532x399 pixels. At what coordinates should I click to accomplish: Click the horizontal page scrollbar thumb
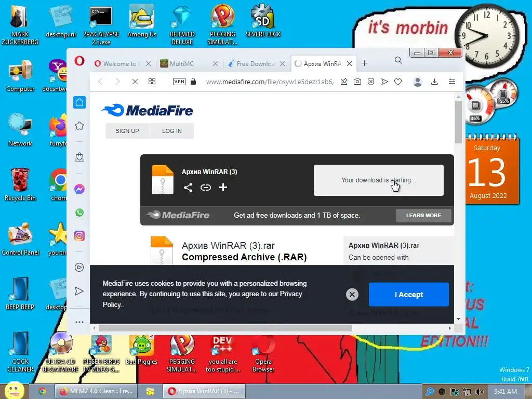click(225, 328)
